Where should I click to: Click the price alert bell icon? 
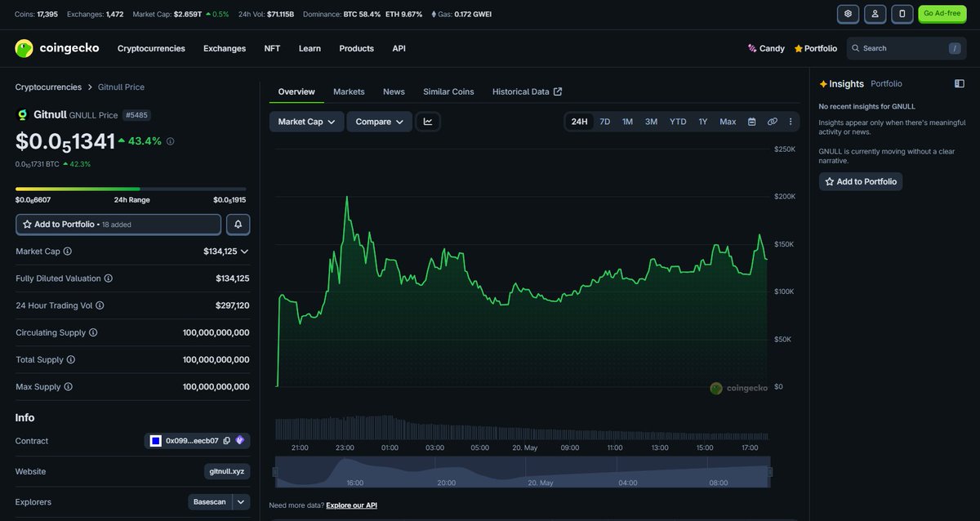pos(238,224)
